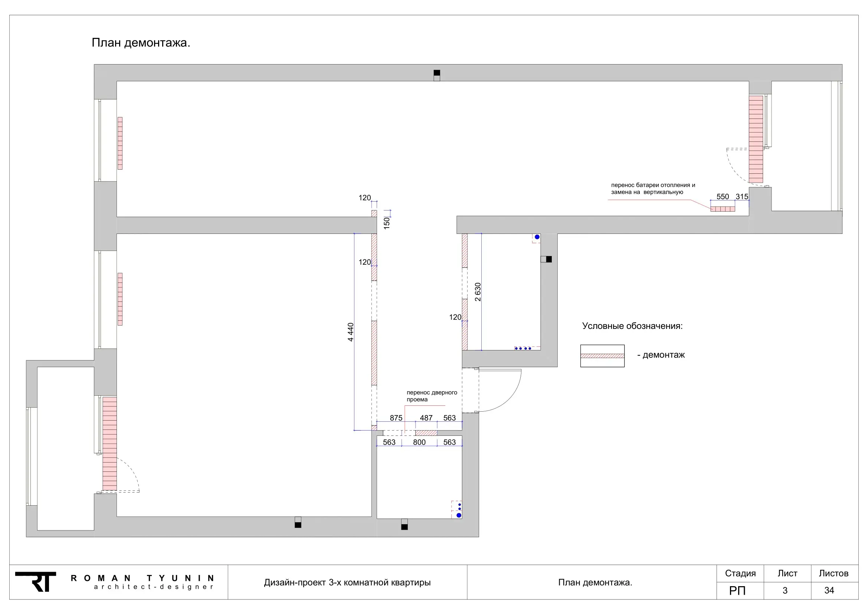Click the 'Условные обозначения:' legend title

tap(632, 326)
